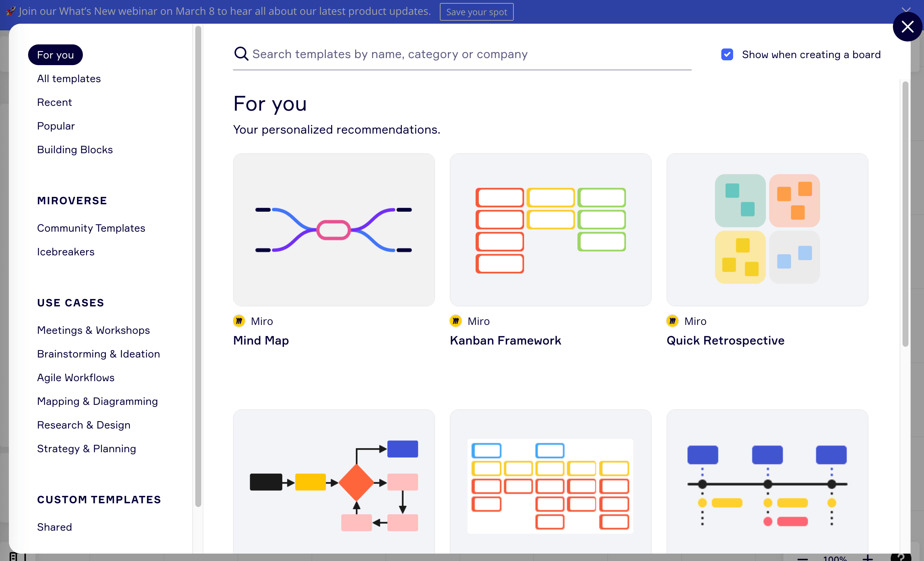Select Brainstorming & Ideation use case
This screenshot has height=561, width=924.
(99, 354)
